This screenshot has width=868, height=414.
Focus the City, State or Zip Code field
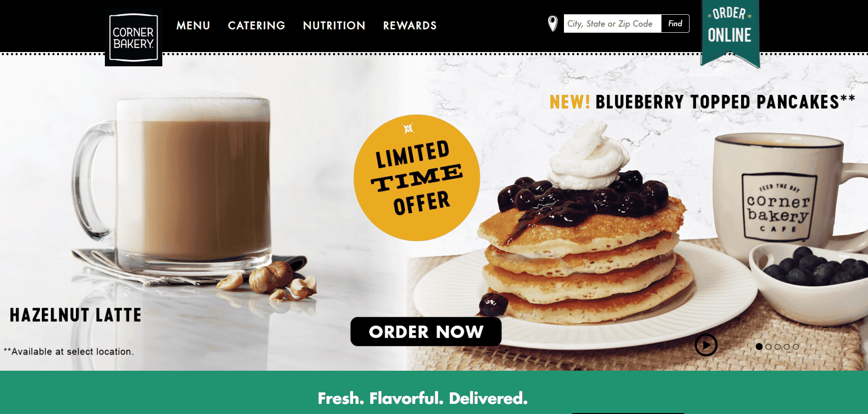613,23
